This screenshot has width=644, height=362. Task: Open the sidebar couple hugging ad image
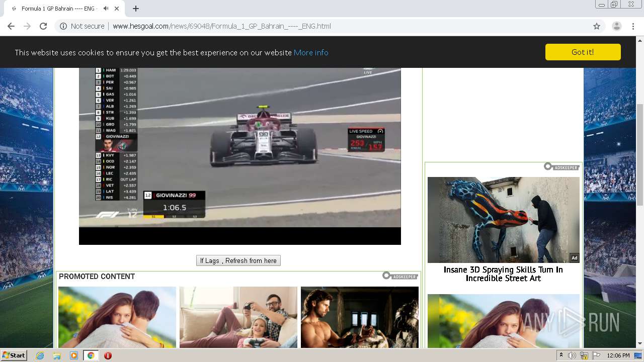tap(504, 321)
